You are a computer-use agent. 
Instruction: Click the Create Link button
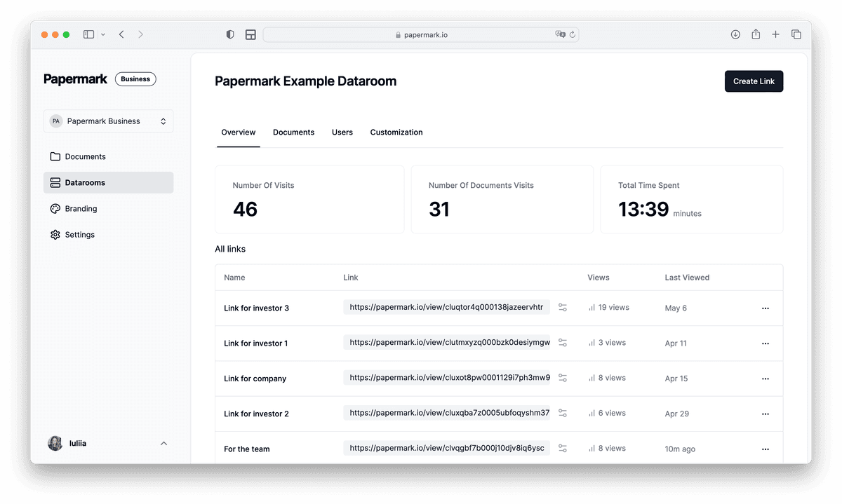tap(754, 81)
